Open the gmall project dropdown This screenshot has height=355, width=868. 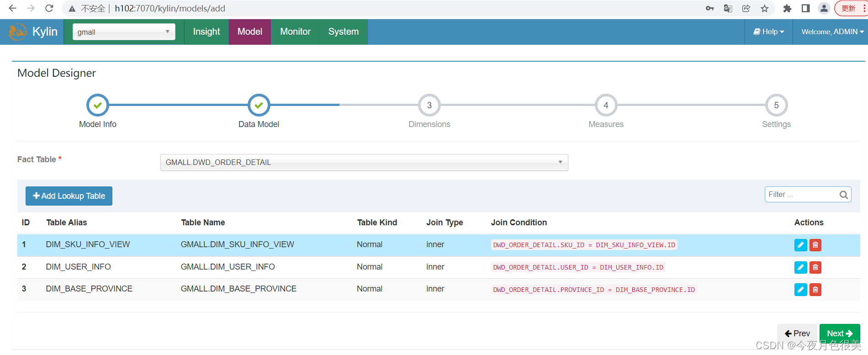(x=124, y=32)
